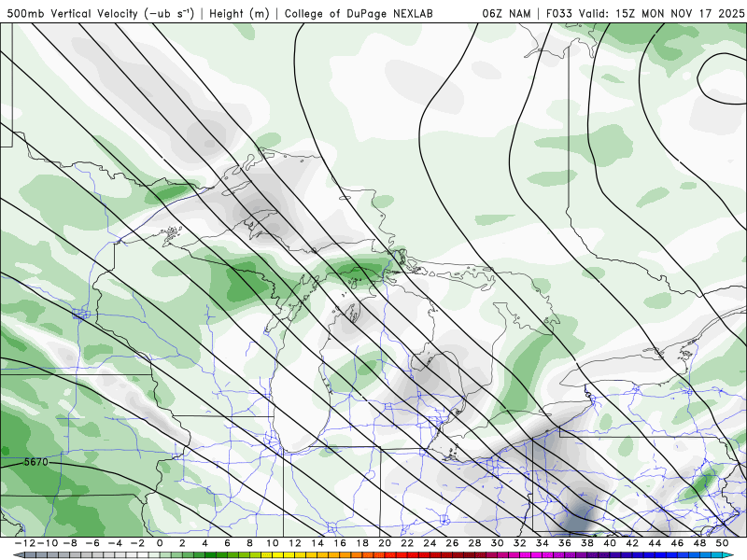The image size is (747, 560).
Task: Select the single-digit 2 scale value
Action: [x=182, y=543]
